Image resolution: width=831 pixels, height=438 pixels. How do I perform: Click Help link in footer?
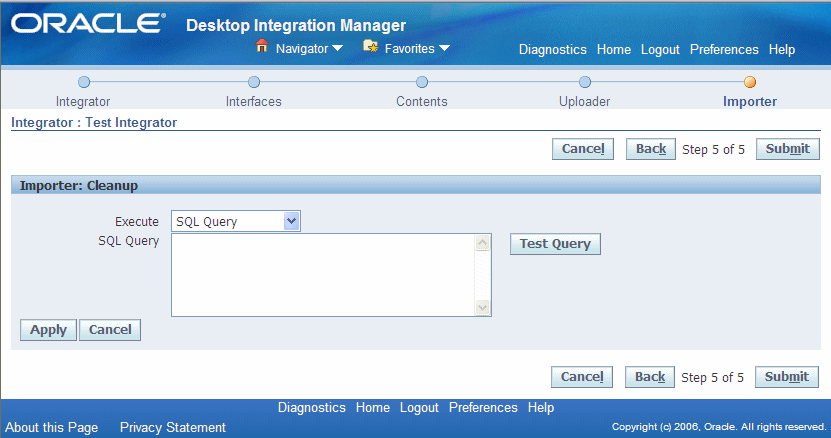pyautogui.click(x=541, y=408)
